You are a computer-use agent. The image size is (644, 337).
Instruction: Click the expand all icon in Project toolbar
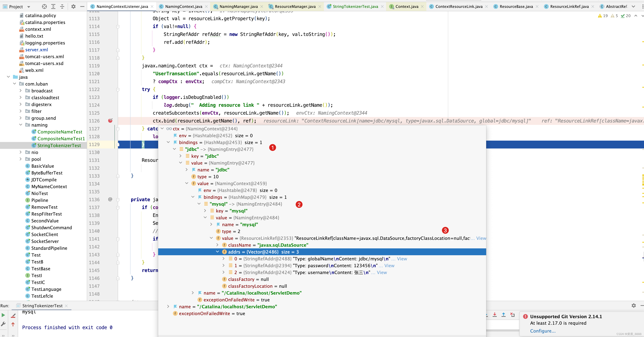point(53,7)
